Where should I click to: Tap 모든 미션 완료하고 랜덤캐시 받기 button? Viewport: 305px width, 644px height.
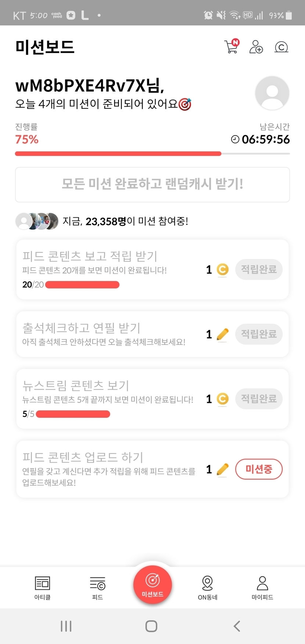(x=152, y=184)
